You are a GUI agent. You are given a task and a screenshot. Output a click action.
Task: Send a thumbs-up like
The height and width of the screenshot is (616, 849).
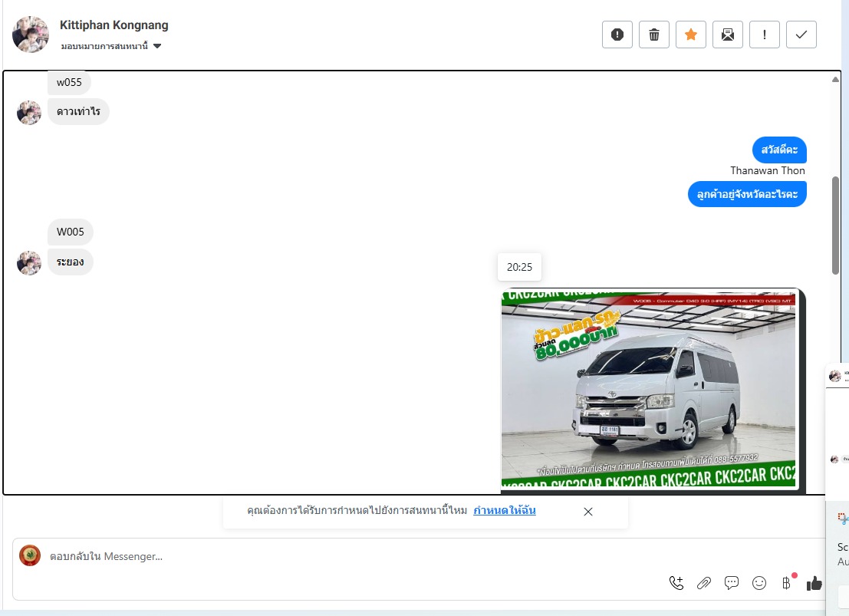click(814, 583)
